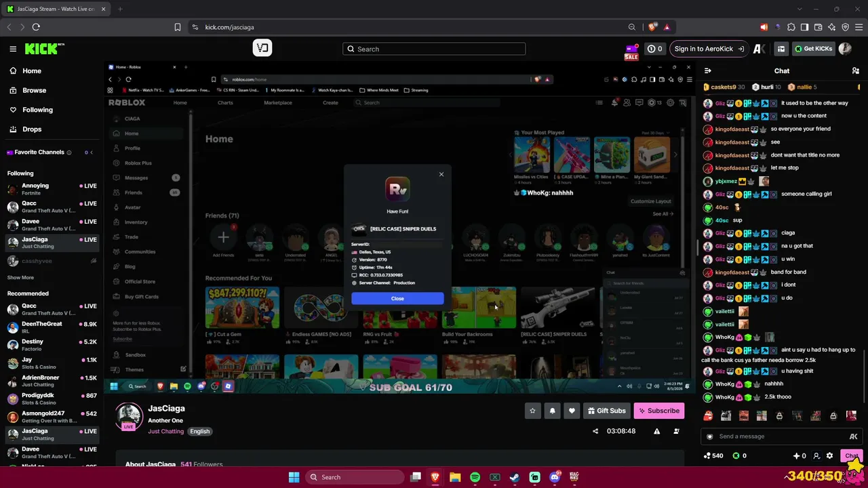The height and width of the screenshot is (488, 868).
Task: Expand Show More under Following list
Action: click(20, 277)
